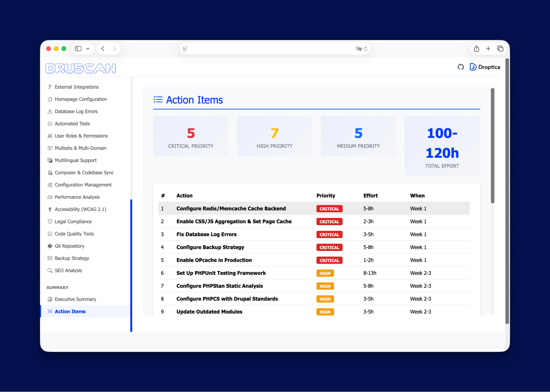The image size is (550, 392).
Task: Click the Git Repository package icon
Action: (50, 246)
